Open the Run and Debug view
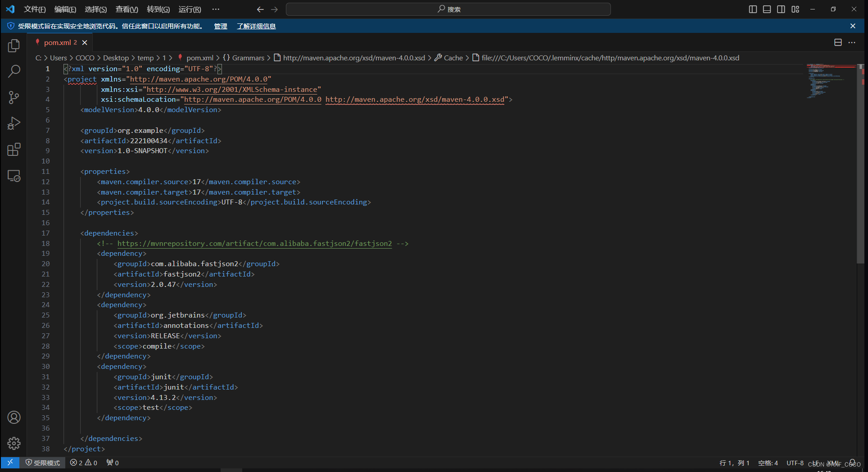The height and width of the screenshot is (472, 868). (14, 123)
